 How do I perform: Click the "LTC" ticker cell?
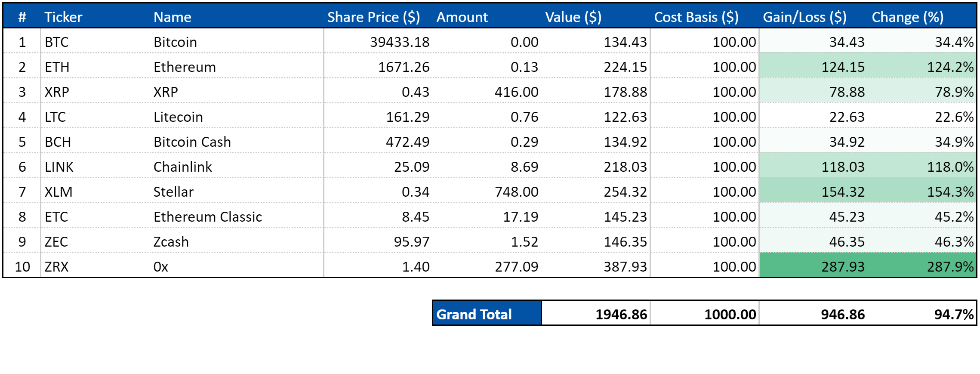pyautogui.click(x=55, y=117)
